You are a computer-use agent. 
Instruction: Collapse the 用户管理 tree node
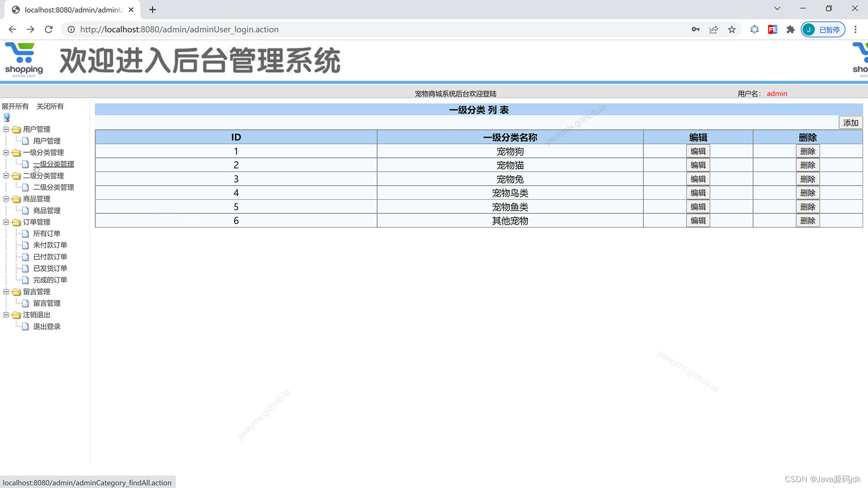(x=6, y=129)
